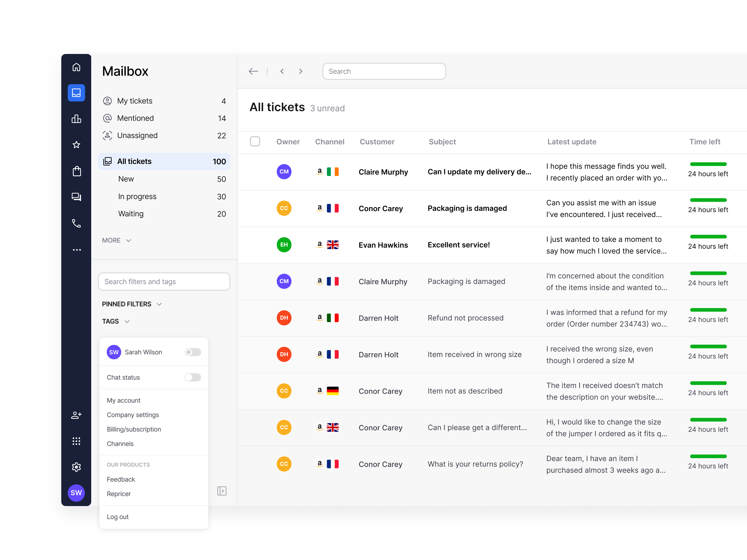Click the Feedback link under Our Products
747x560 pixels.
pos(121,479)
